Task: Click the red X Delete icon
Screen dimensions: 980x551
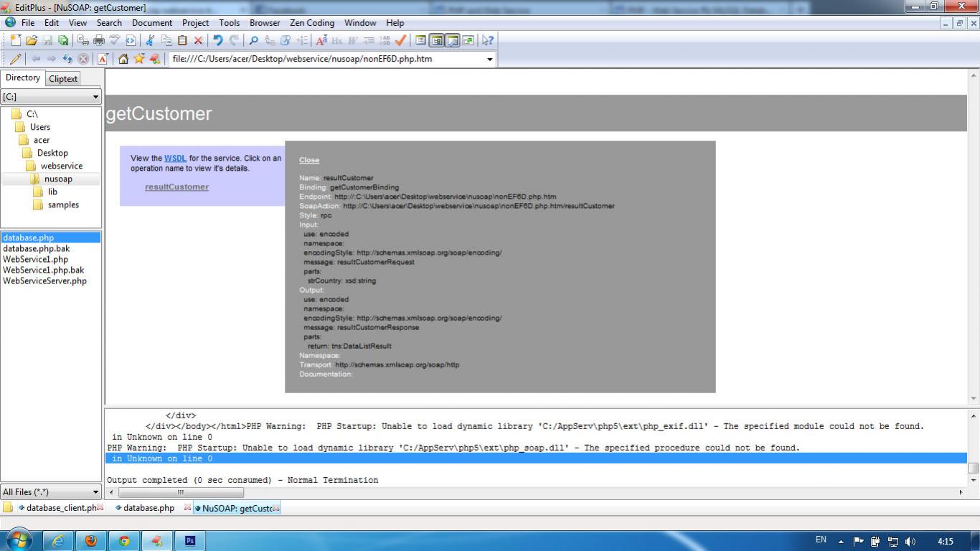Action: coord(198,40)
